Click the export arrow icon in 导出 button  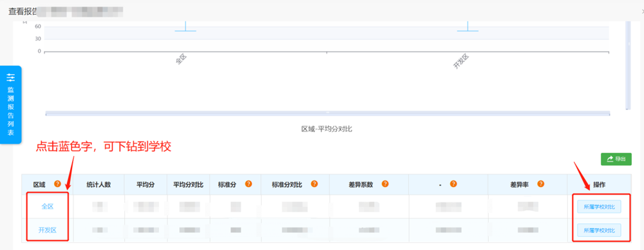[610, 159]
